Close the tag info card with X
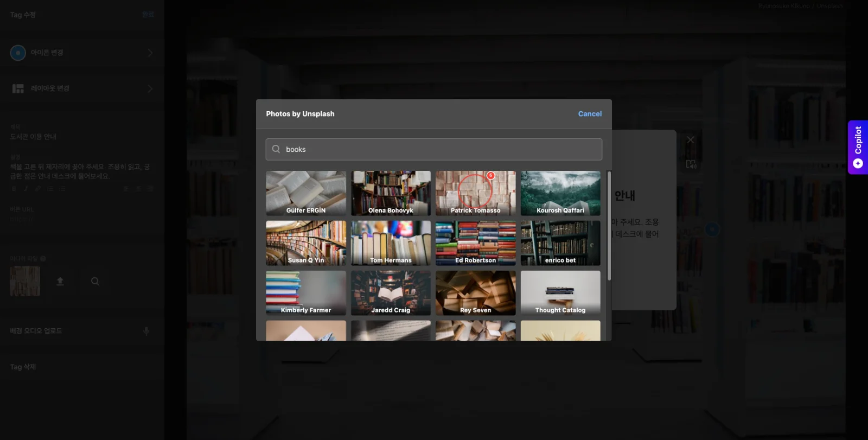The image size is (868, 440). (691, 139)
